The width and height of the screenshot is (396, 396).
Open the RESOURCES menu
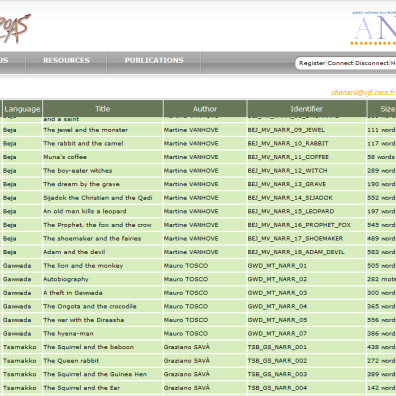(x=66, y=60)
